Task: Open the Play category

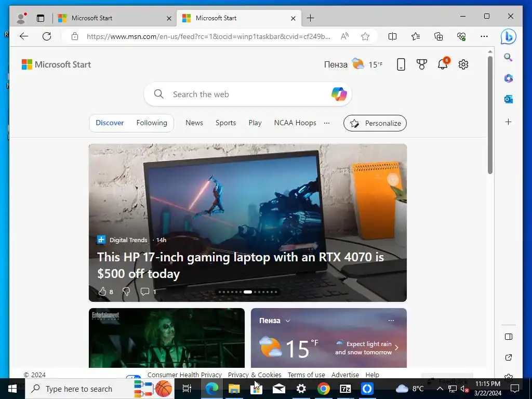Action: pyautogui.click(x=255, y=123)
